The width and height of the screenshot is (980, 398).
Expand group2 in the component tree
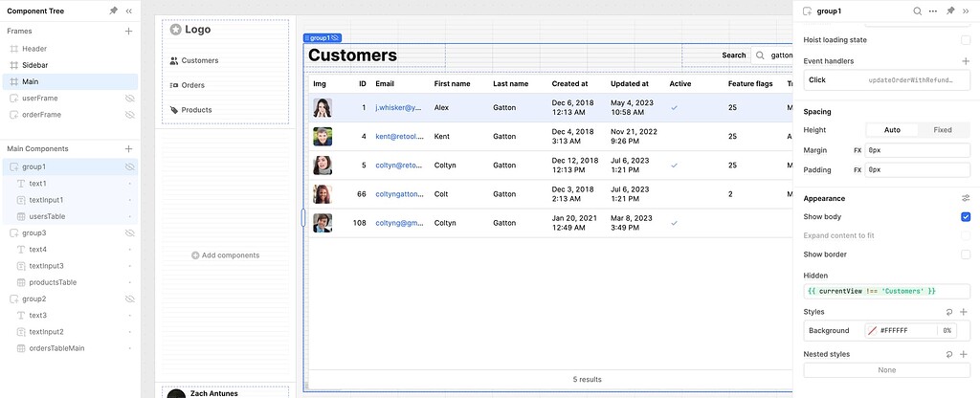coord(13,299)
